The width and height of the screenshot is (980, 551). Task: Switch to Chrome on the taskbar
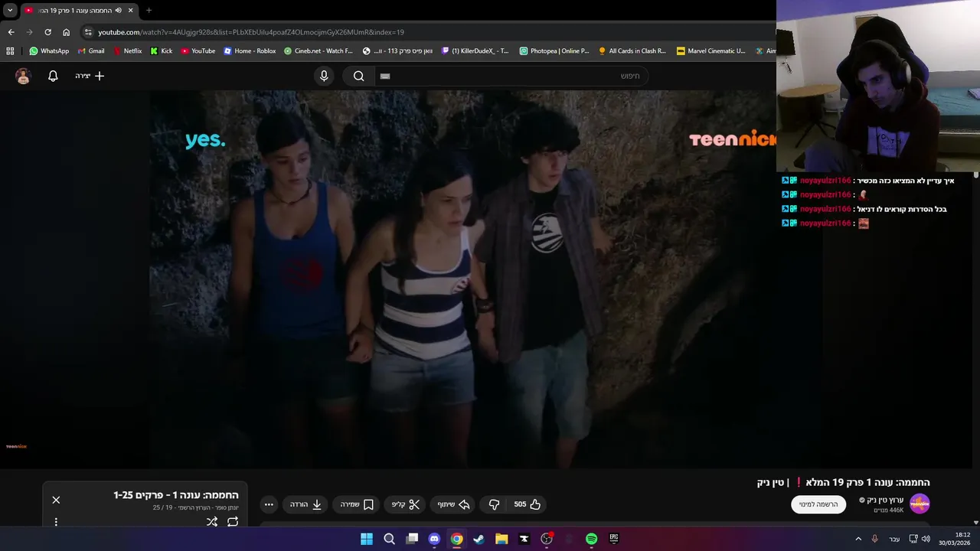point(456,539)
